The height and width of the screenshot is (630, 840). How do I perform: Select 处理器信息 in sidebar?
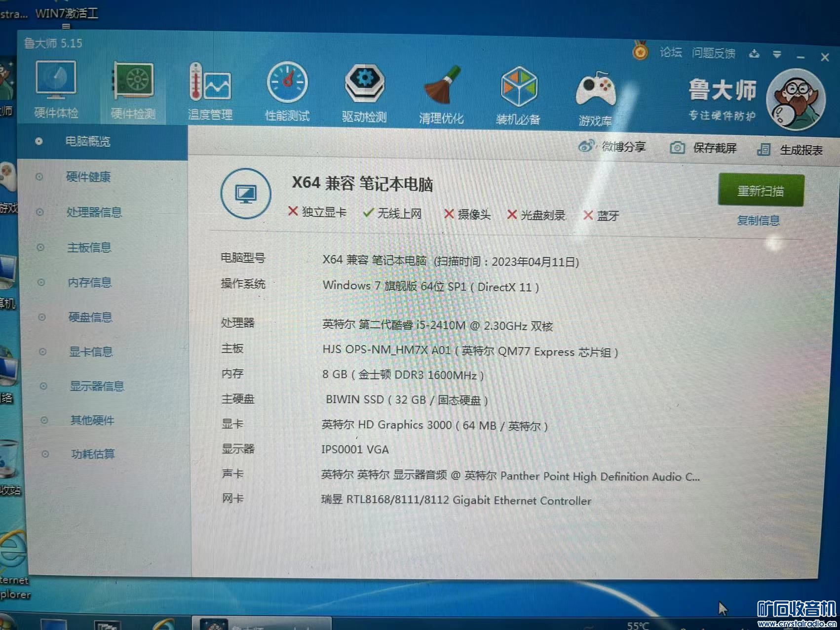[94, 212]
